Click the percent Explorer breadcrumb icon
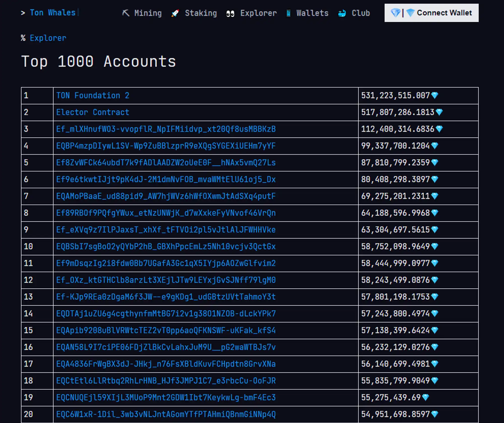Screen dimensions: 504x423 pyautogui.click(x=23, y=38)
